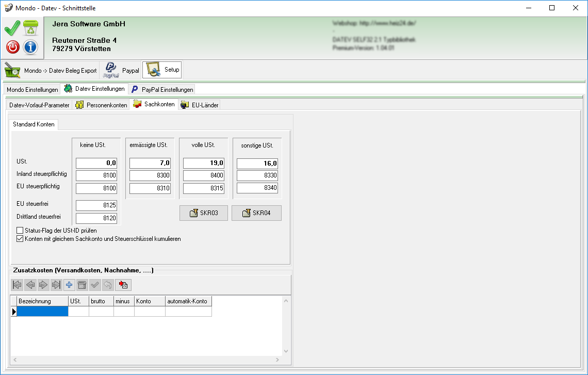
Task: Add a new Zusatzkosten record with plus
Action: 70,285
